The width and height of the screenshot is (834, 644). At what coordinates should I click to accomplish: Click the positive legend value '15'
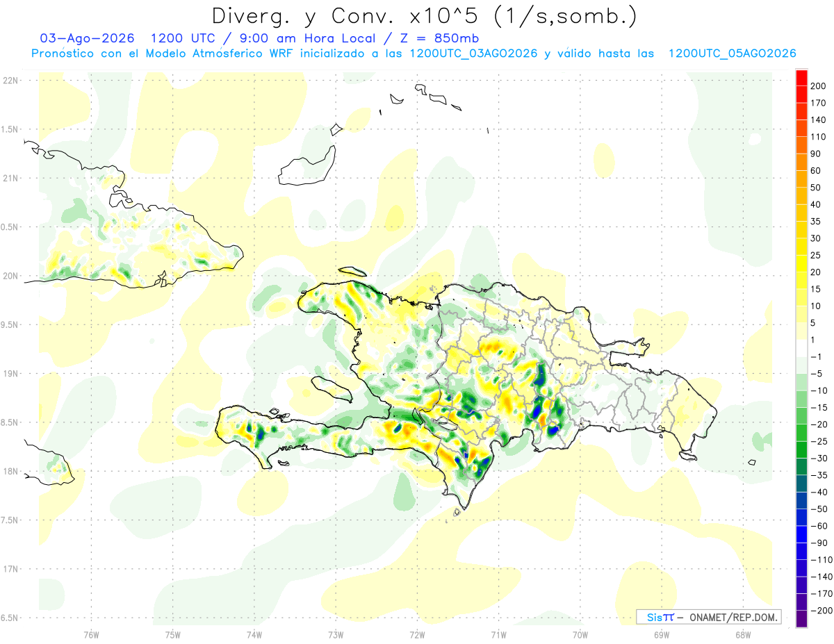click(816, 289)
